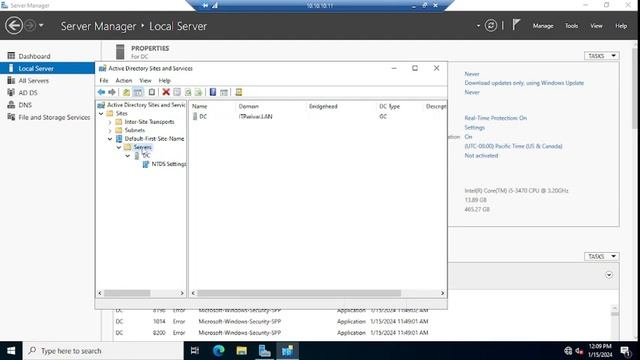Launch Microsoft Edge from the taskbar
Viewport: 640px width, 360px height.
coord(218,351)
